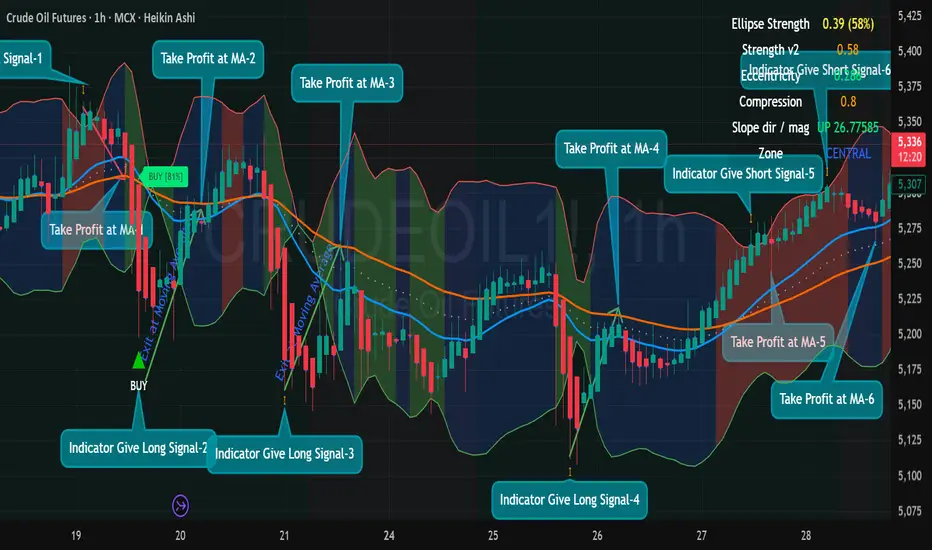Image resolution: width=932 pixels, height=550 pixels.
Task: Click date 19 on the time axis
Action: click(x=76, y=536)
